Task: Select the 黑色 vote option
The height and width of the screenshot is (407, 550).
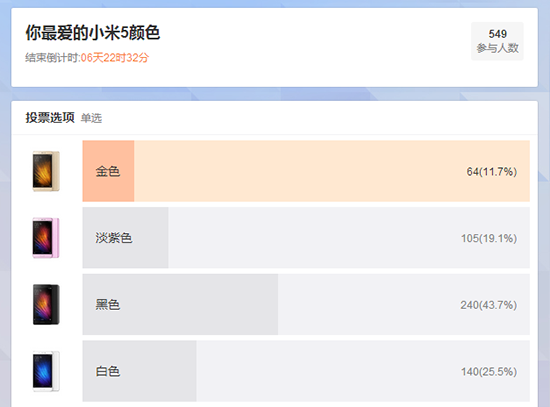Action: [x=306, y=305]
